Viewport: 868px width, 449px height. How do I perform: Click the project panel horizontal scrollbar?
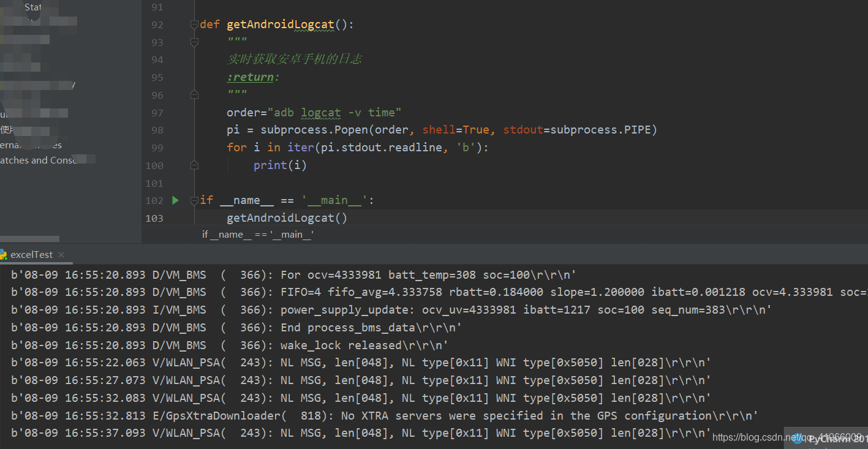coord(29,238)
